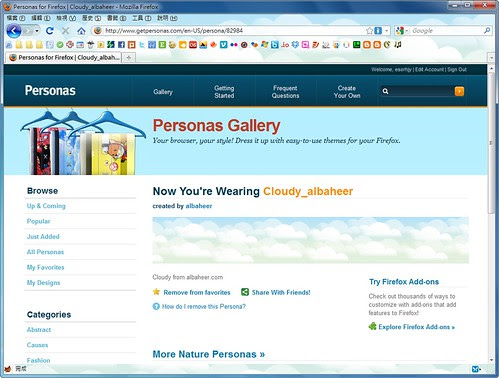Click the blue icon beside the bookmark star
The image size is (499, 378).
coord(378,31)
